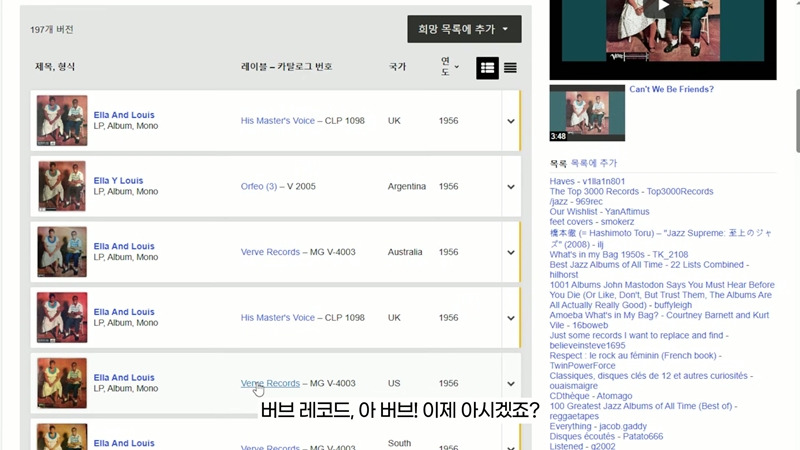Click the page vertical scrollbar thumb
Viewport: 800px width, 450px height.
[797, 120]
